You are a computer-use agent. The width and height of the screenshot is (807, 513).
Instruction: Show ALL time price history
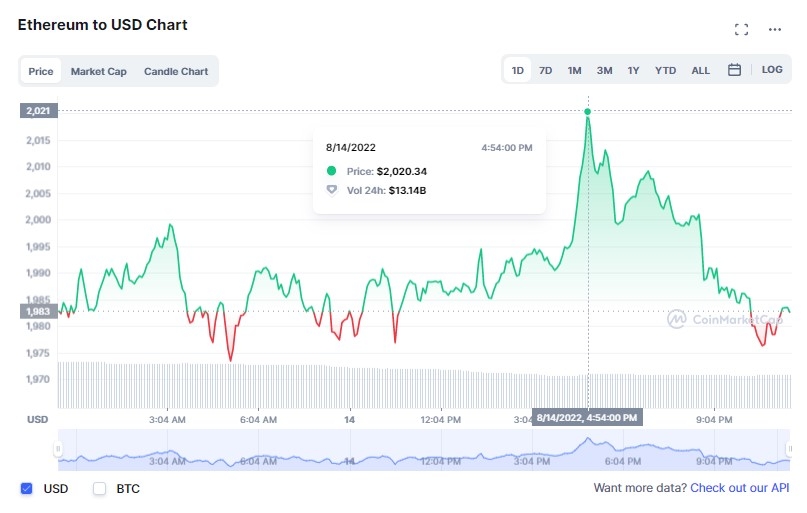(700, 70)
